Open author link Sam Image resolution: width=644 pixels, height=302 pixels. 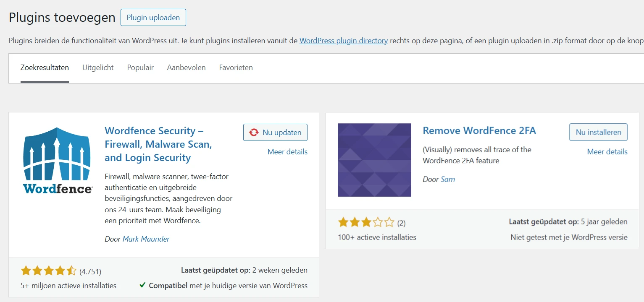click(x=447, y=179)
